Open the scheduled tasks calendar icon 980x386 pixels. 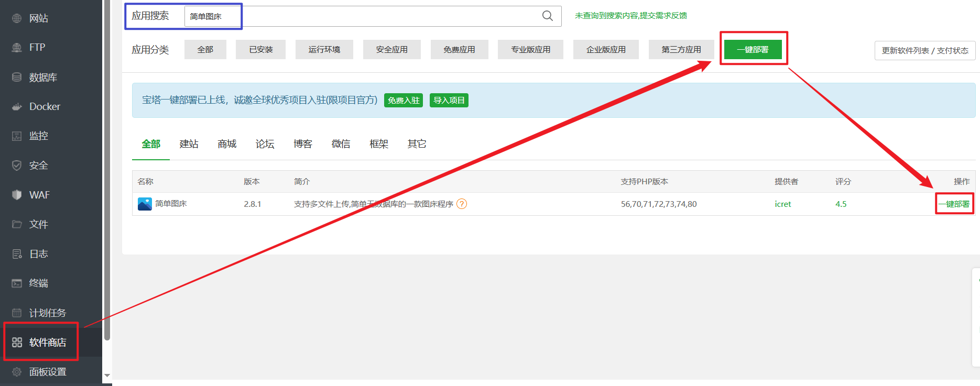point(17,313)
